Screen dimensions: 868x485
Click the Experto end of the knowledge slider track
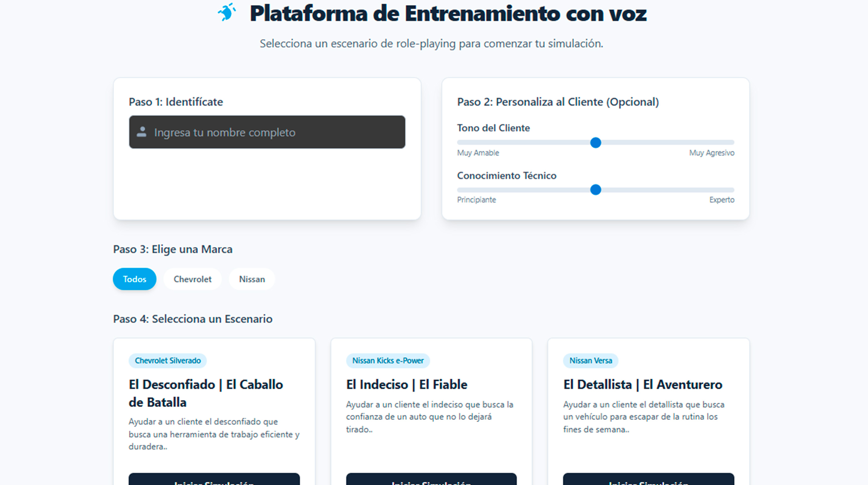pyautogui.click(x=731, y=190)
